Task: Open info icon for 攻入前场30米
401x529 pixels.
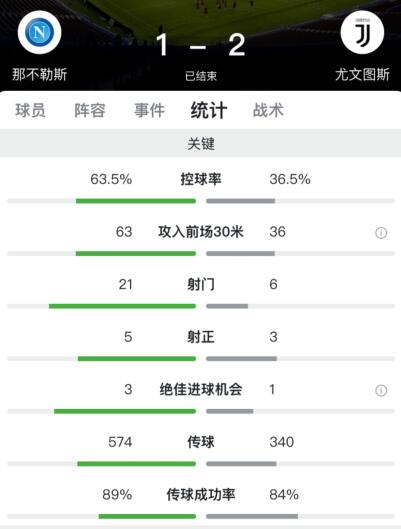Action: click(x=381, y=232)
